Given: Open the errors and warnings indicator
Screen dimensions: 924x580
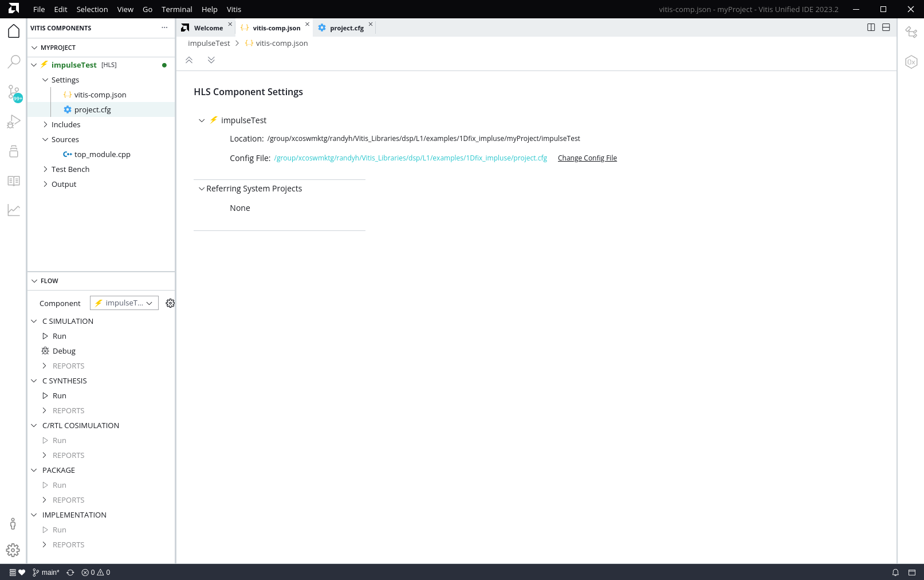Looking at the screenshot, I should coord(96,572).
